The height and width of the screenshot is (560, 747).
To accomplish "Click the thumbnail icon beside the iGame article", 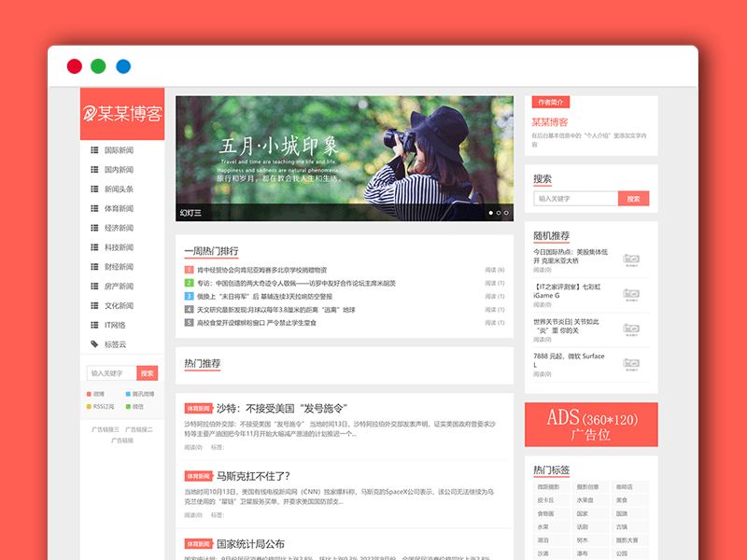I will tap(631, 294).
